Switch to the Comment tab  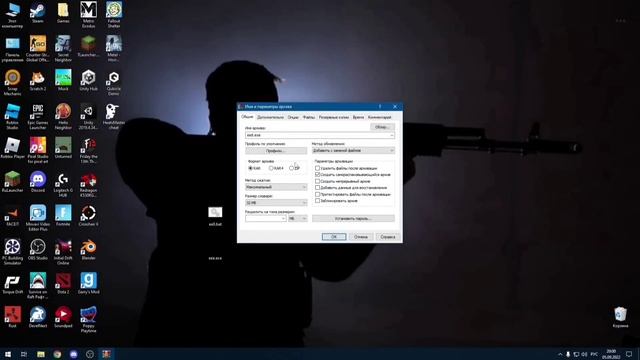[380, 117]
